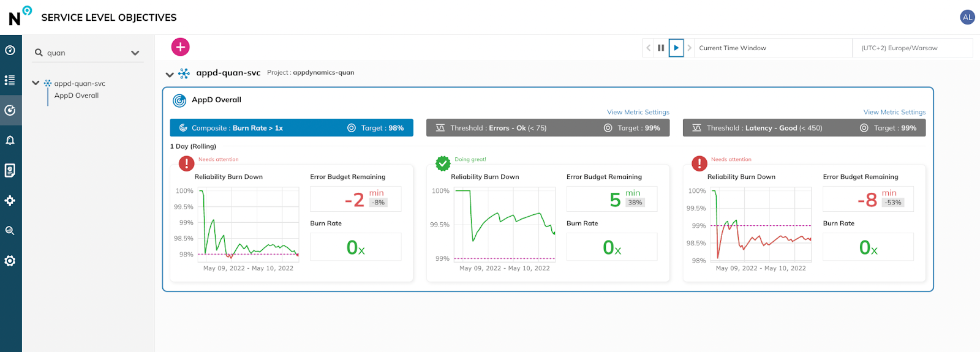Viewport: 980px width, 352px height.
Task: Click the 'Doing great!' status text
Action: click(470, 159)
